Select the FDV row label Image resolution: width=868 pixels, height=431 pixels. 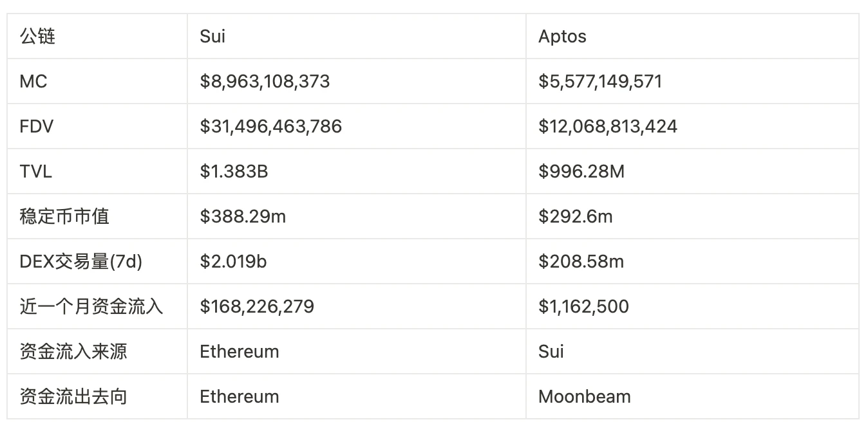coord(36,127)
